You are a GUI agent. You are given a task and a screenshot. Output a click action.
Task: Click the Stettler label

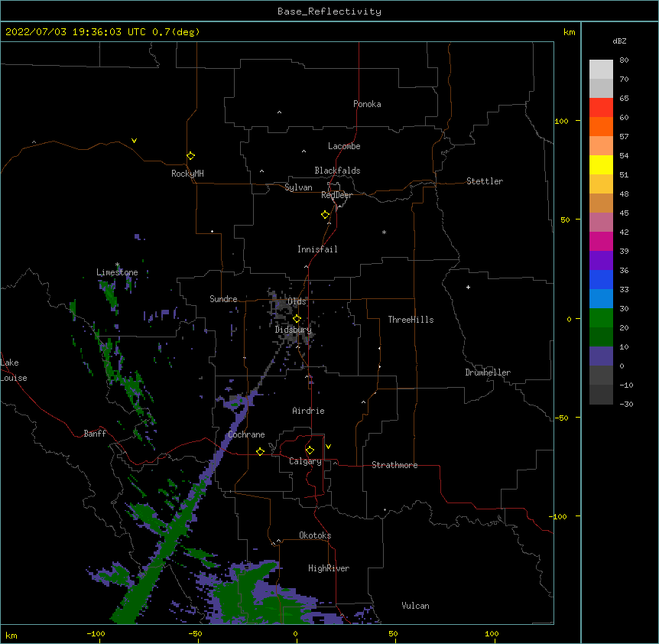point(485,181)
